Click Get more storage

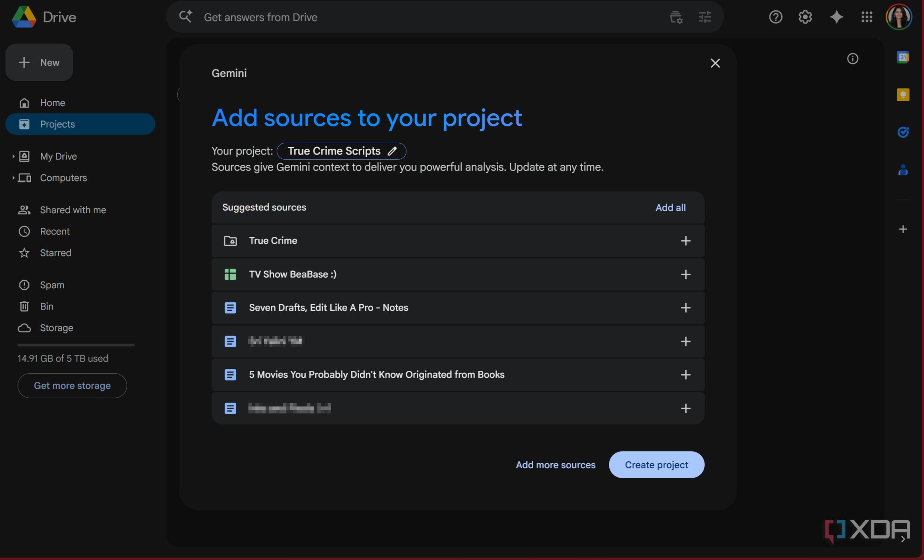72,386
